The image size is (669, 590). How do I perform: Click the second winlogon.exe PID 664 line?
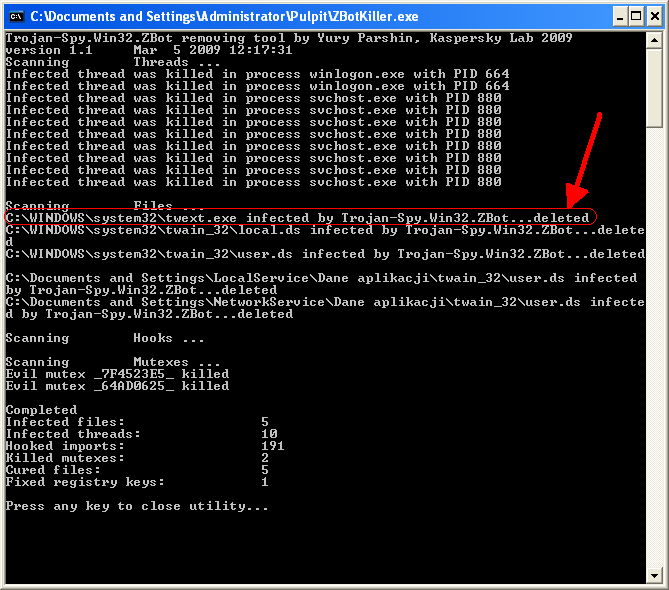coord(258,86)
